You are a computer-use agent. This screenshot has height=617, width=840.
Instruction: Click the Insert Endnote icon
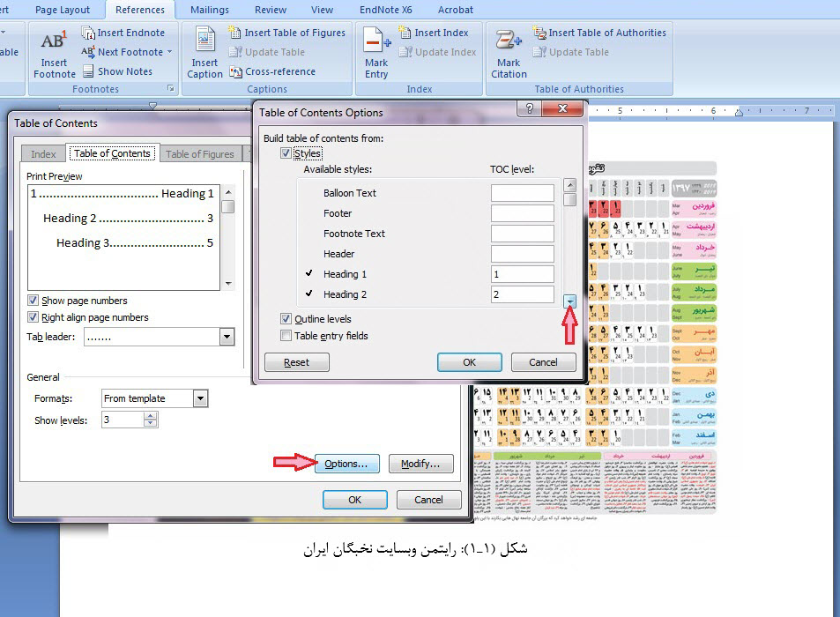[x=88, y=33]
